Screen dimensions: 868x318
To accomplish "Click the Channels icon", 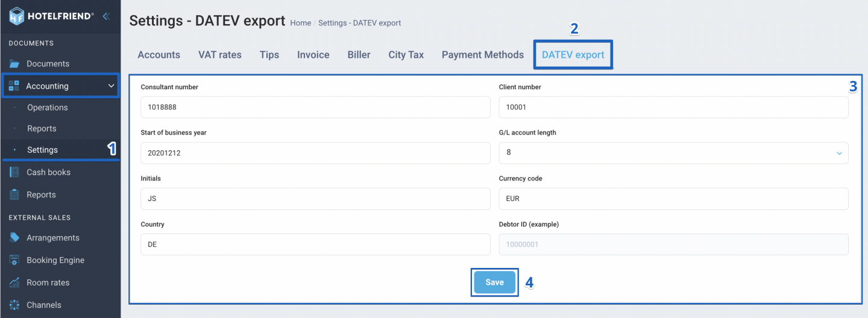I will pyautogui.click(x=14, y=305).
